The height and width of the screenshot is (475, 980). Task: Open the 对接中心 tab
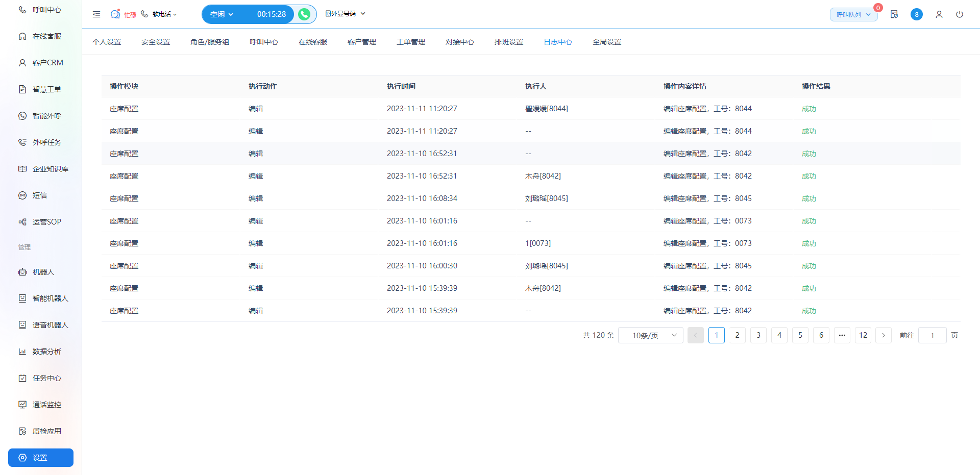pos(460,42)
